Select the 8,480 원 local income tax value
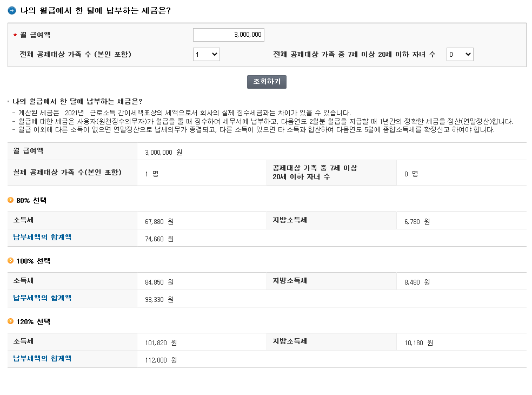 417,282
